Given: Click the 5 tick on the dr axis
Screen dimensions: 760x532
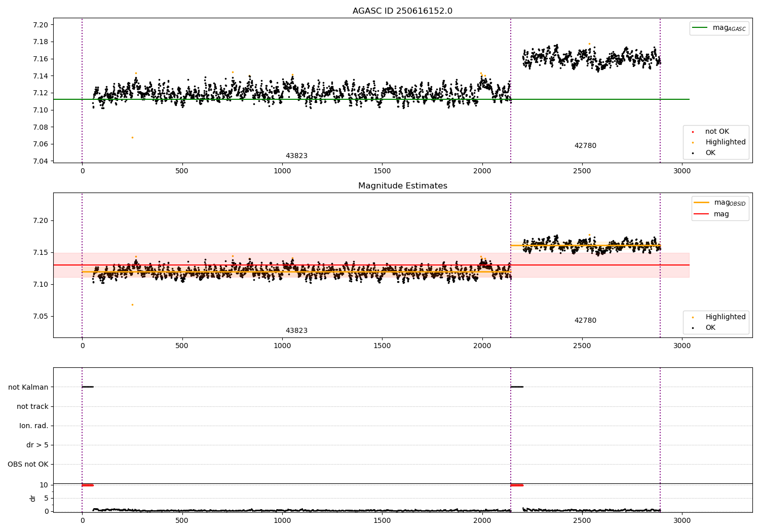Looking at the screenshot, I should [x=46, y=499].
